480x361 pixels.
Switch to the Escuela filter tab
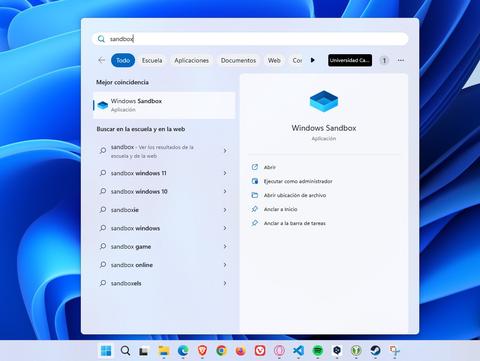[x=152, y=60]
